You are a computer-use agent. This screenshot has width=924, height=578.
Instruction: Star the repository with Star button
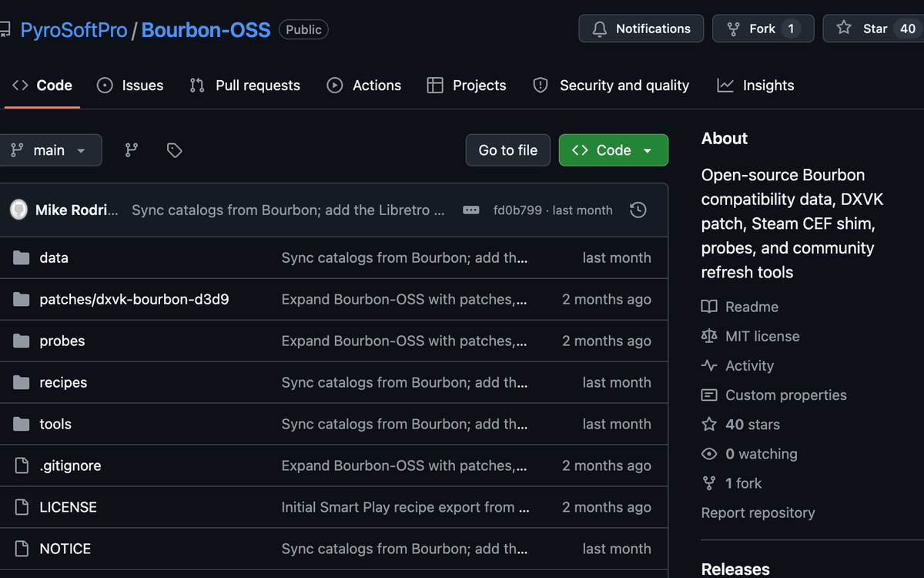[874, 29]
